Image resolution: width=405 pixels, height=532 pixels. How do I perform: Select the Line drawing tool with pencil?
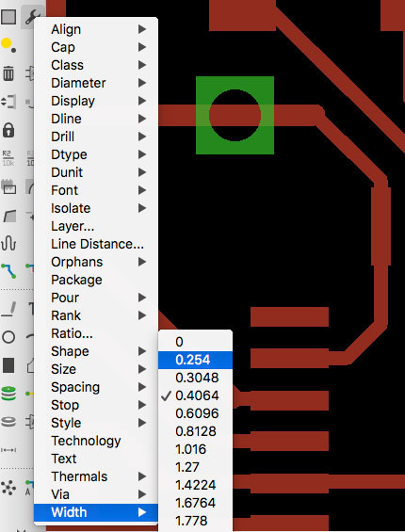pos(8,310)
